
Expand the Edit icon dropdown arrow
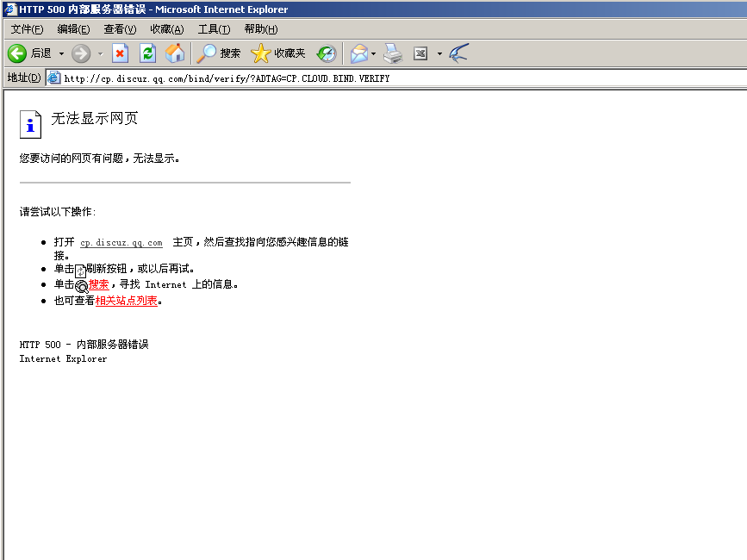point(439,53)
